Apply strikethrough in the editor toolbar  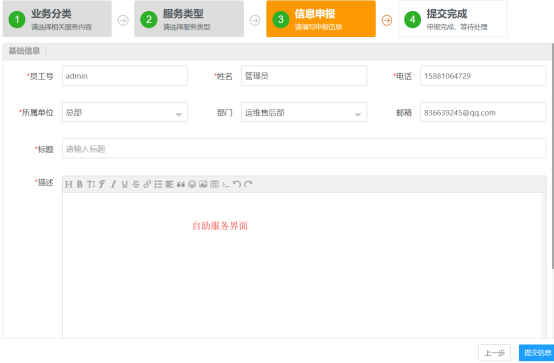136,184
